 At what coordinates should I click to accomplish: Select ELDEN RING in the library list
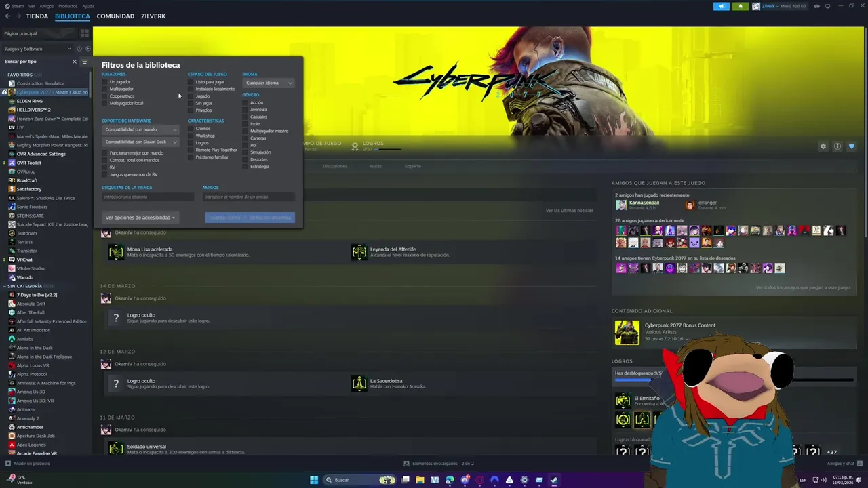point(29,101)
